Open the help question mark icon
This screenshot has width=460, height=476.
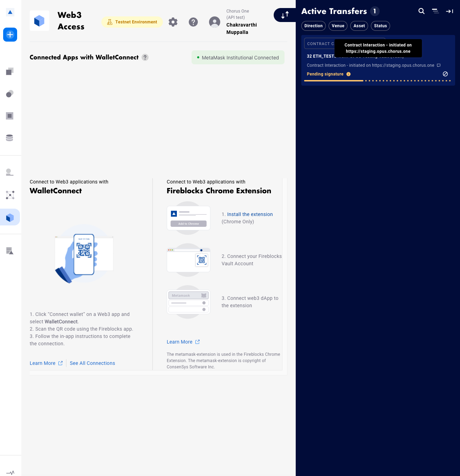pos(193,22)
